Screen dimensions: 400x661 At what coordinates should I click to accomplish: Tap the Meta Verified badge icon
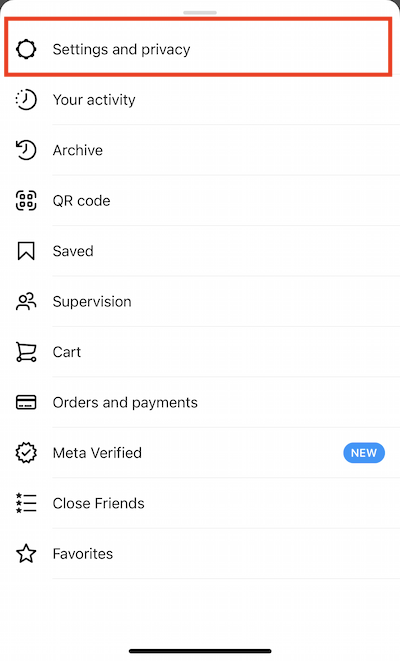(26, 453)
